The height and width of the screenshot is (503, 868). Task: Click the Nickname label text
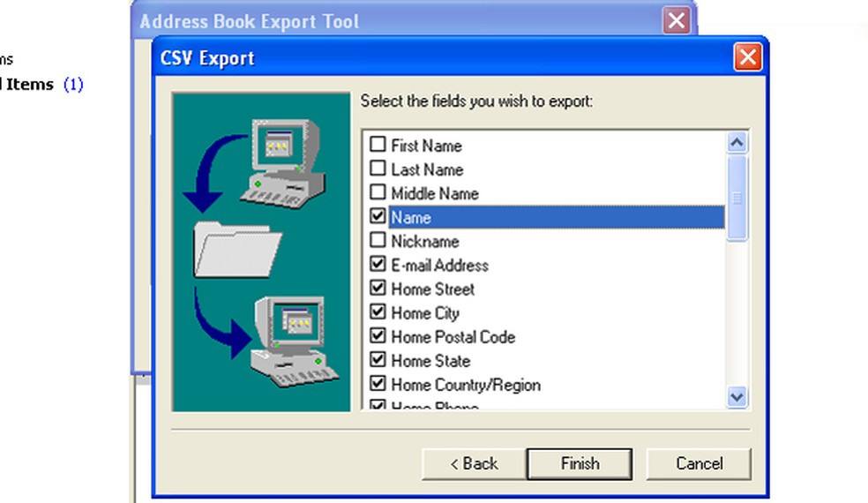(424, 242)
